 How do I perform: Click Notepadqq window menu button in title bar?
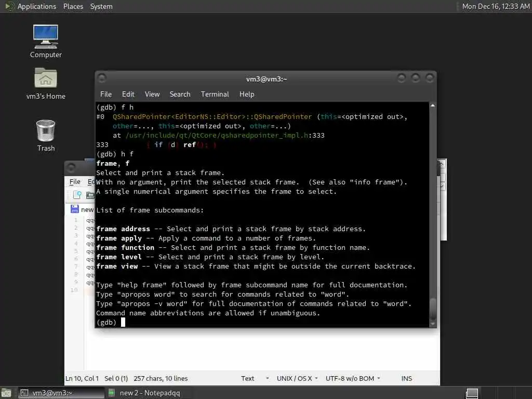click(x=71, y=168)
